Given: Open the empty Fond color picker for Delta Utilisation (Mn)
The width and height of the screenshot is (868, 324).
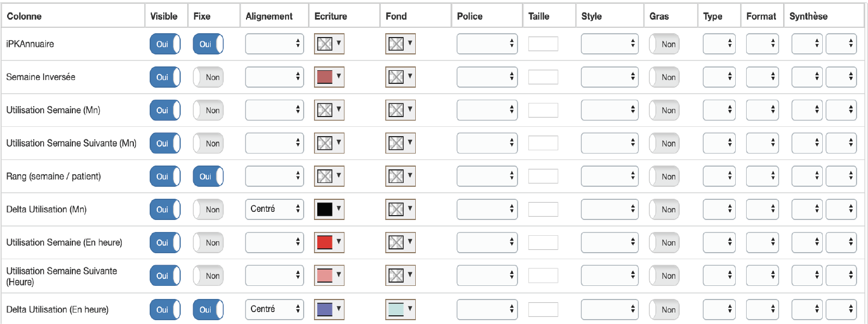Looking at the screenshot, I should tap(401, 210).
